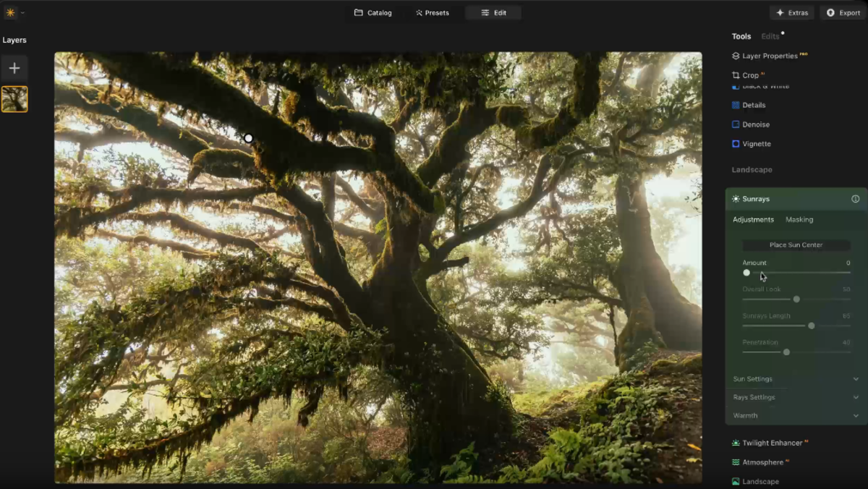
Task: Open the Denoise tool
Action: tap(751, 124)
